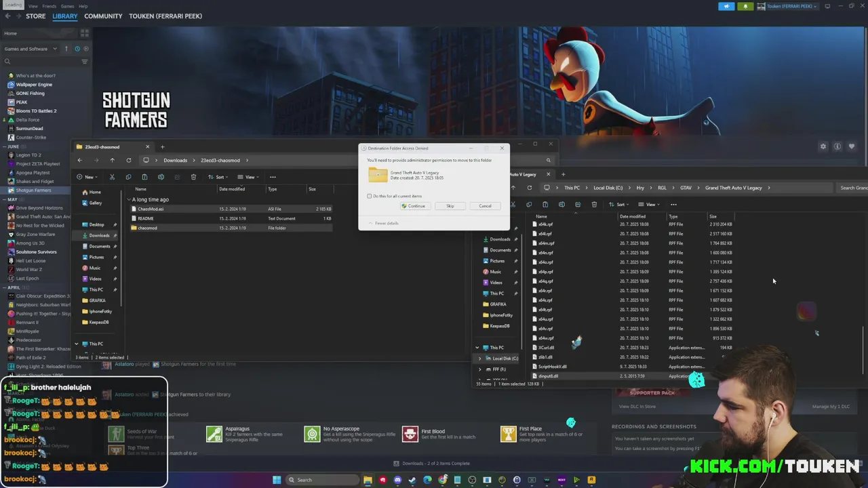
Task: Open Gallery in chaosmod Explorer sidebar
Action: 96,203
